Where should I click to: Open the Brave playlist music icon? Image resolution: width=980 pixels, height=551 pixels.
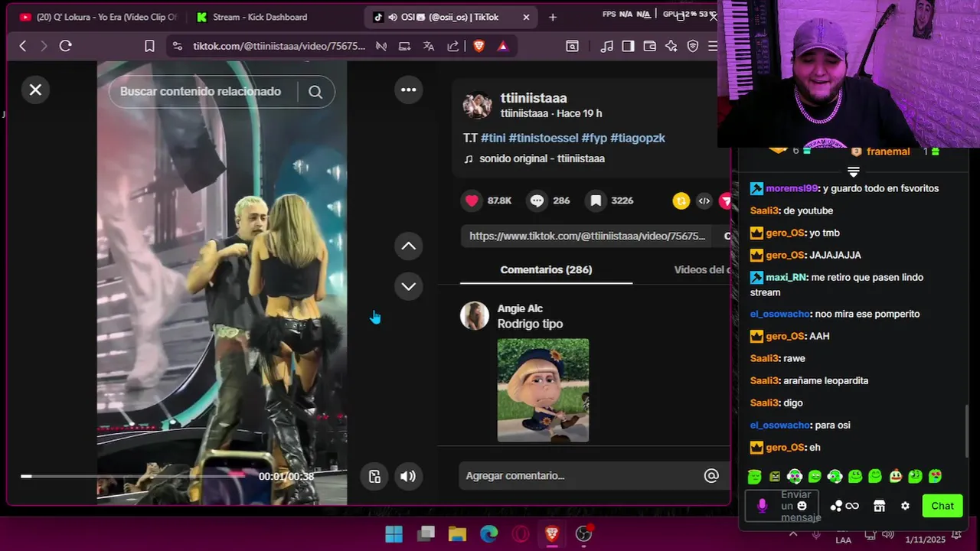pyautogui.click(x=607, y=46)
